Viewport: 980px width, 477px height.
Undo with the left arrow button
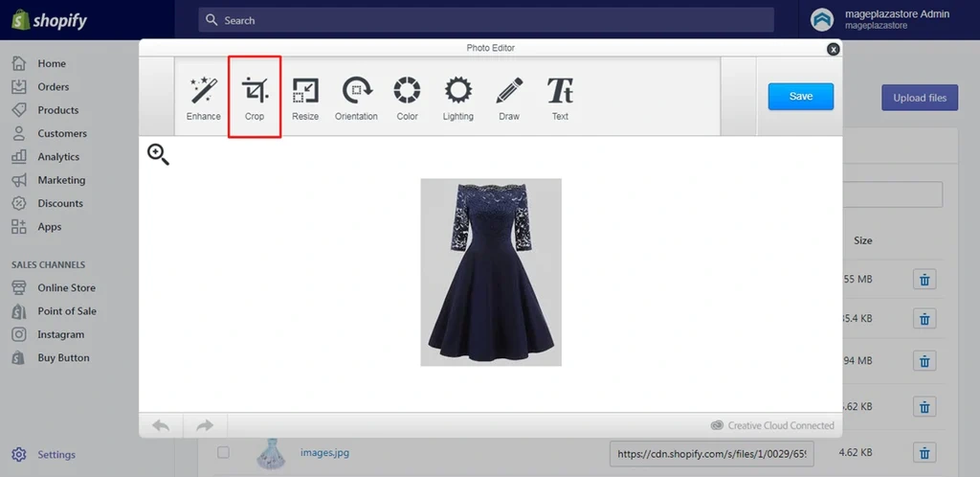pos(161,425)
